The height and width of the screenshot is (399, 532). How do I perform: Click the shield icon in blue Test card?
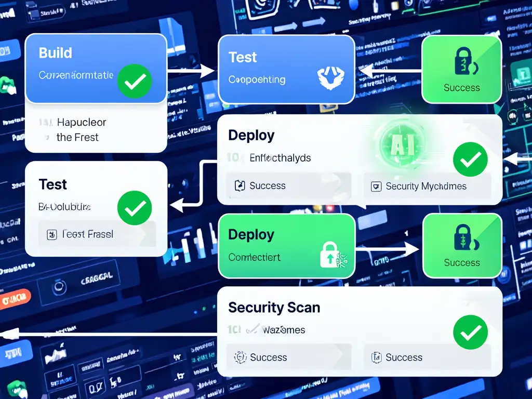pos(330,78)
